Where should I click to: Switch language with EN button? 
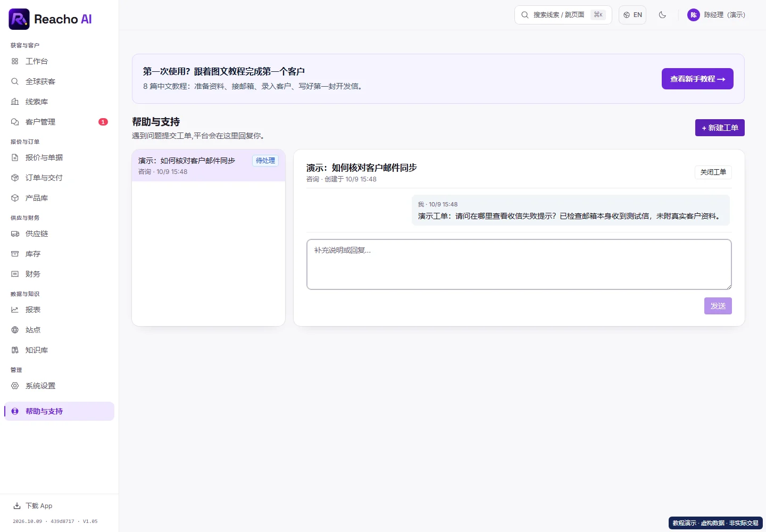(x=632, y=15)
